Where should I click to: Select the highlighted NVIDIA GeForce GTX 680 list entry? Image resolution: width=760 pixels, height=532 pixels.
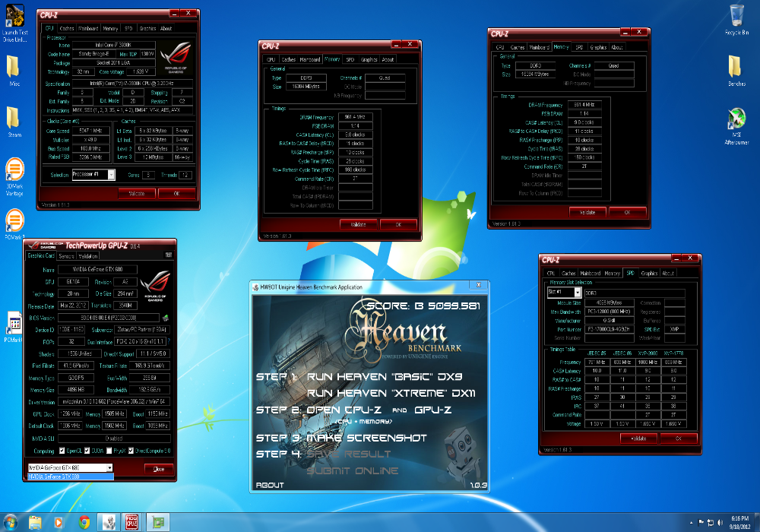(71, 477)
